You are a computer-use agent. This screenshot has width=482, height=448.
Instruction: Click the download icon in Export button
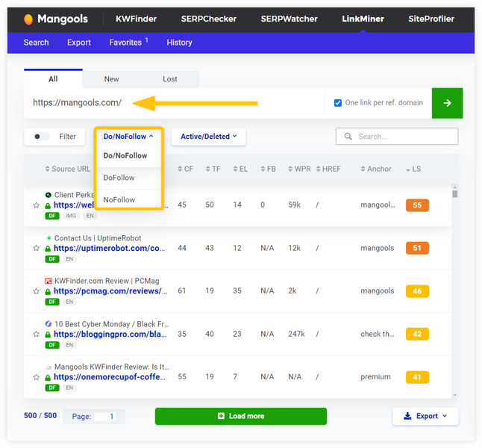[407, 416]
